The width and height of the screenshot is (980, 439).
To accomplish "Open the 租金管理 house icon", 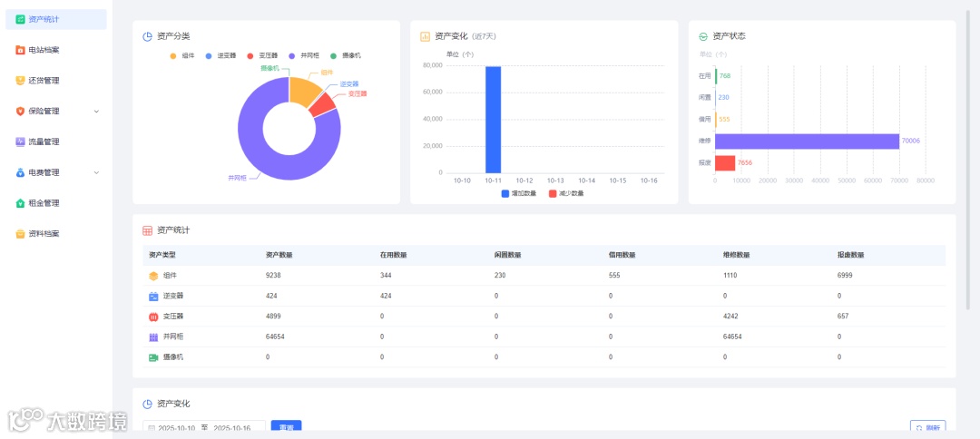I will (21, 203).
